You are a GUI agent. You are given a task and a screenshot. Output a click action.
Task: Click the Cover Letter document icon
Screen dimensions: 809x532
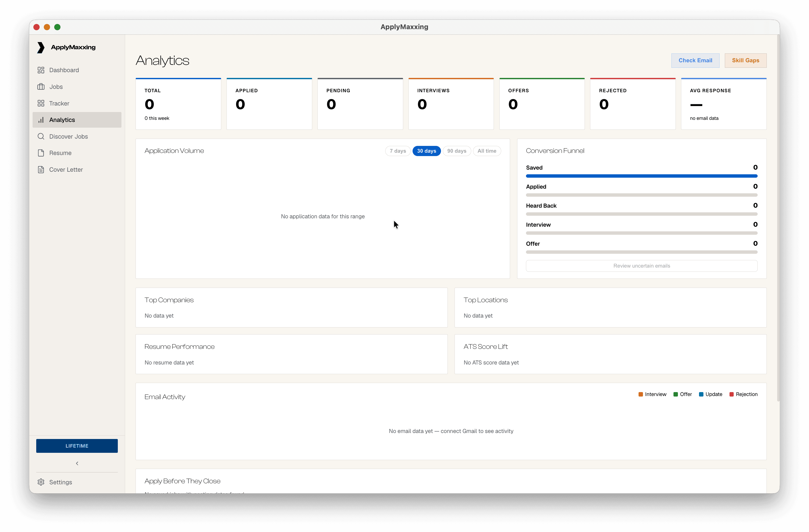(x=41, y=170)
